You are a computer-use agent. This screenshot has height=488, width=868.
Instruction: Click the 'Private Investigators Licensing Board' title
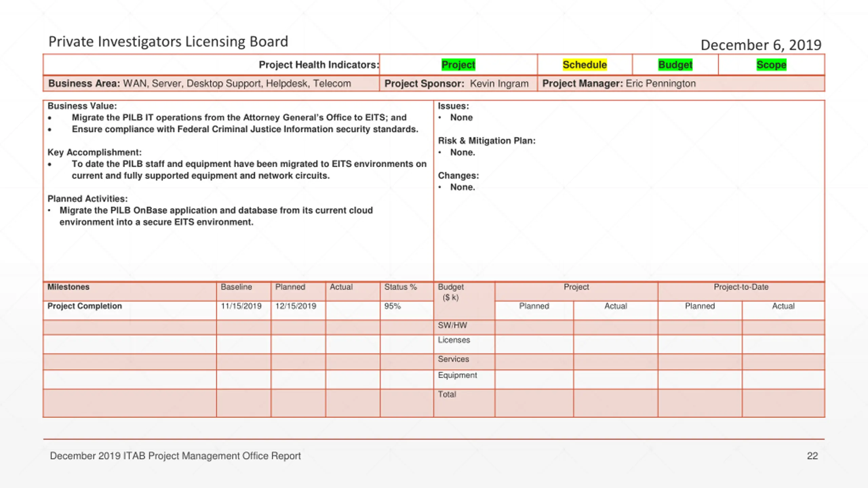click(x=168, y=42)
